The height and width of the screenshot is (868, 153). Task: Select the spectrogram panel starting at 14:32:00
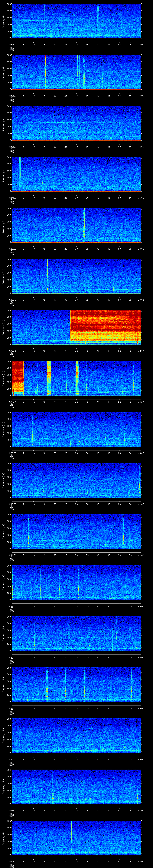pos(76,72)
